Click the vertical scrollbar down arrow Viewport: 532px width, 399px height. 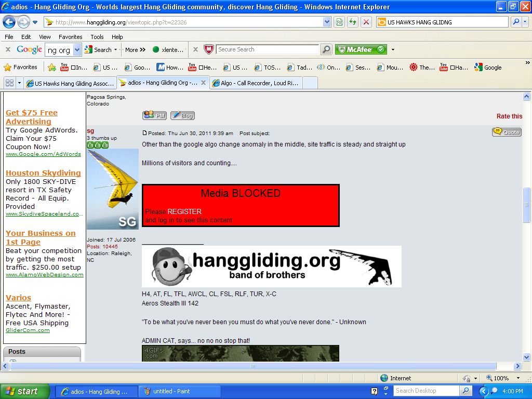click(527, 357)
